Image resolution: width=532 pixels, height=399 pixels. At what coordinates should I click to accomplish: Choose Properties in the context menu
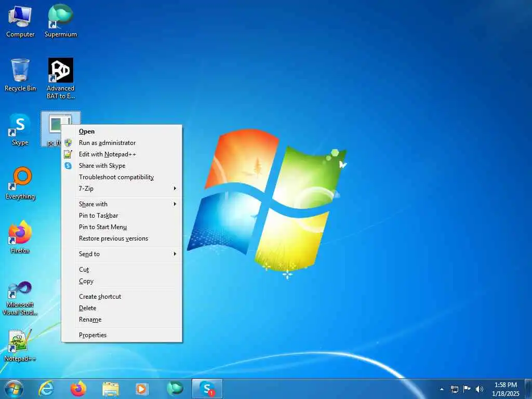[122, 335]
